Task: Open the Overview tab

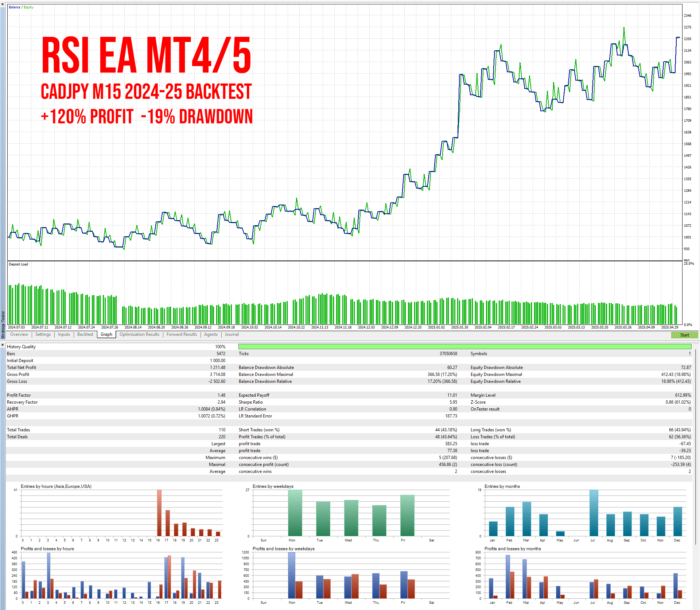Action: tap(19, 334)
